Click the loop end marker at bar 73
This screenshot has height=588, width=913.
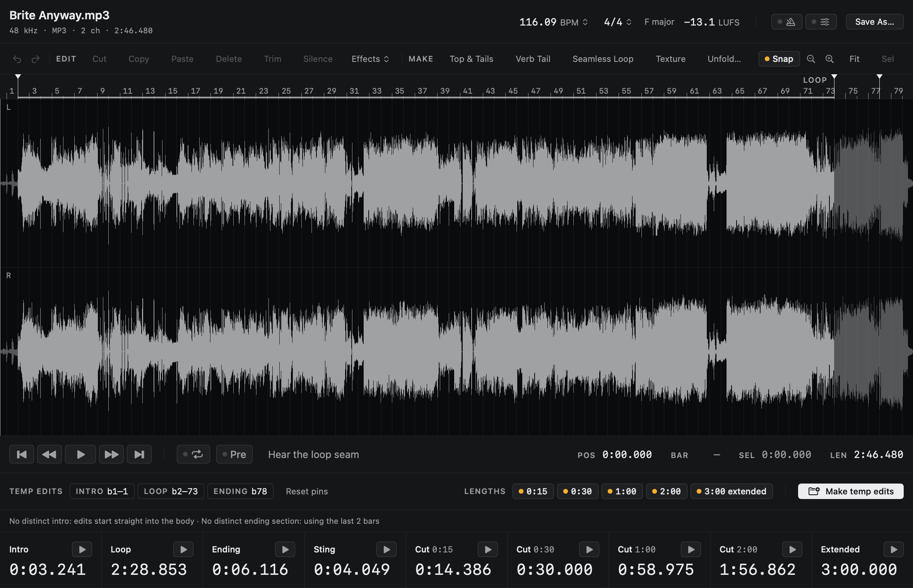coord(834,77)
